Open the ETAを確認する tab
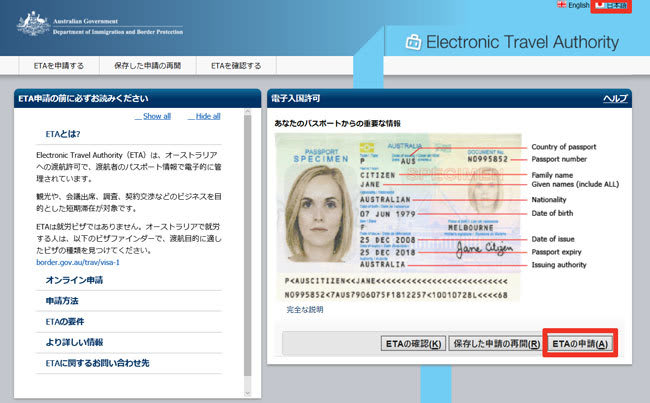 click(236, 66)
